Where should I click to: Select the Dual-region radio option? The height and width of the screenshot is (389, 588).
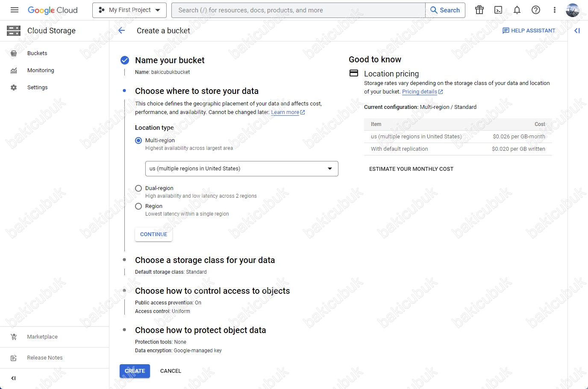coord(138,188)
